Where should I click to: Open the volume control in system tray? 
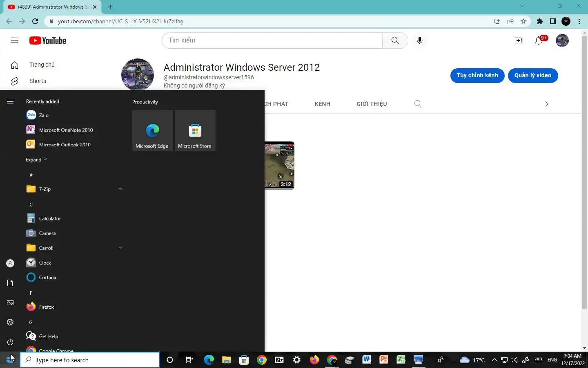[514, 360]
